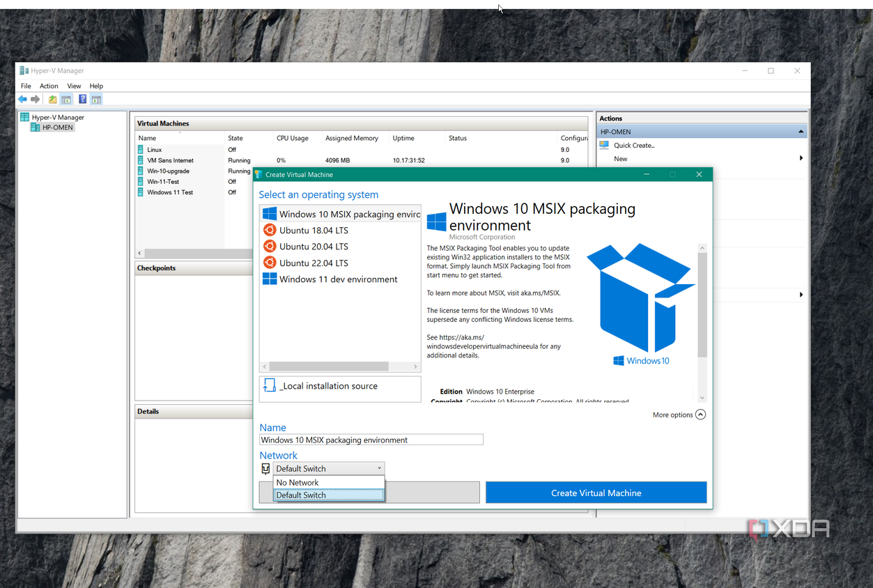Click the Quick Create monitor icon in Actions
The width and height of the screenshot is (873, 588).
(604, 145)
